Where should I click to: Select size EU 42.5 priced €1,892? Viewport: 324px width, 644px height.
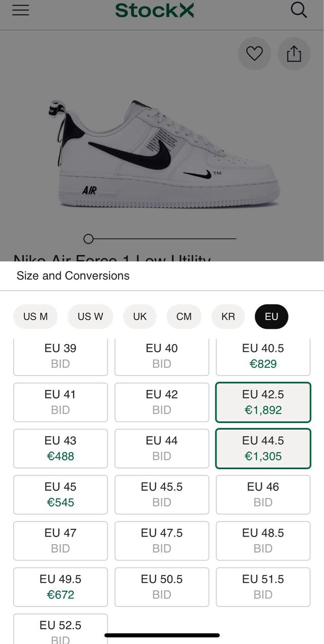pos(263,402)
